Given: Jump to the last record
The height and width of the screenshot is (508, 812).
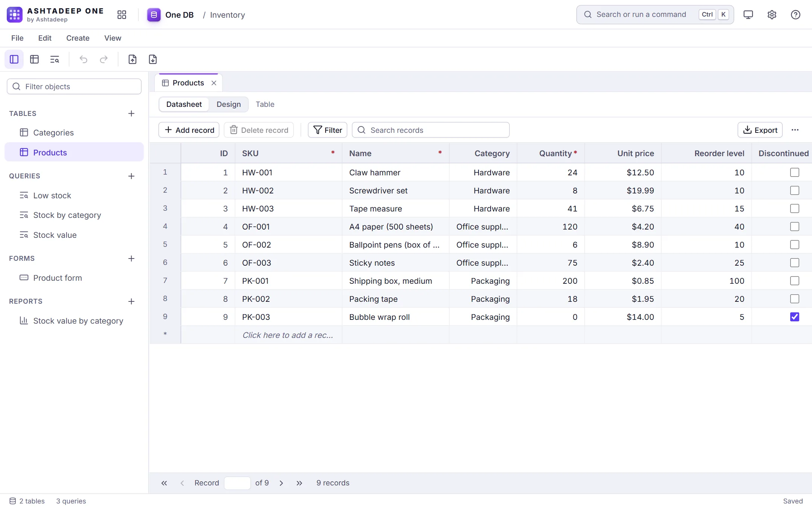Looking at the screenshot, I should click(x=299, y=483).
